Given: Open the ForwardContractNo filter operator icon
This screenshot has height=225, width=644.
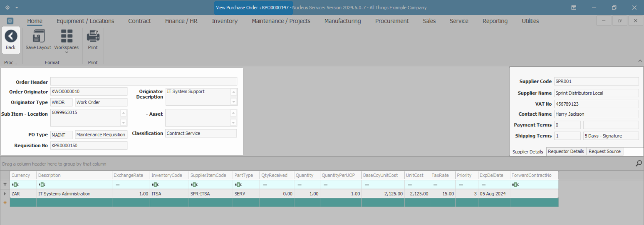Looking at the screenshot, I should 516,184.
